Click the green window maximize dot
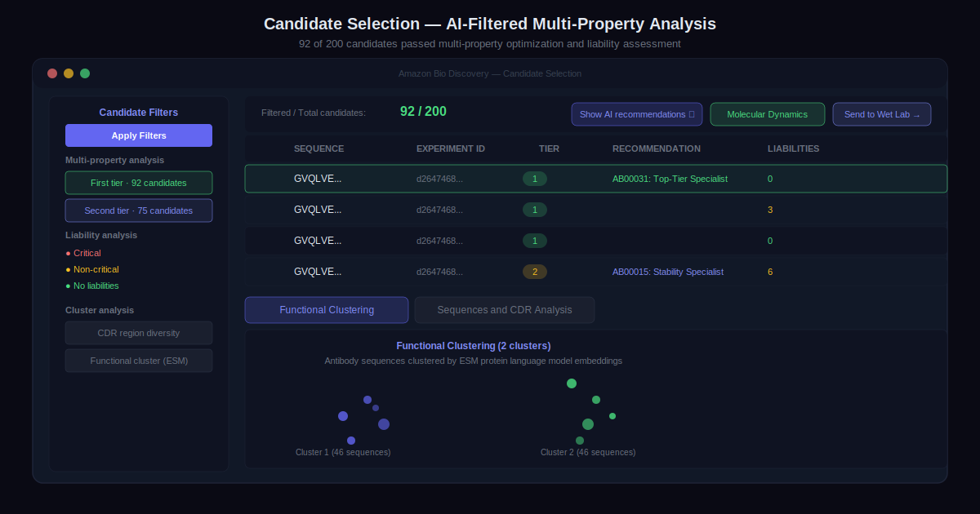Image resolution: width=980 pixels, height=514 pixels. [x=85, y=73]
